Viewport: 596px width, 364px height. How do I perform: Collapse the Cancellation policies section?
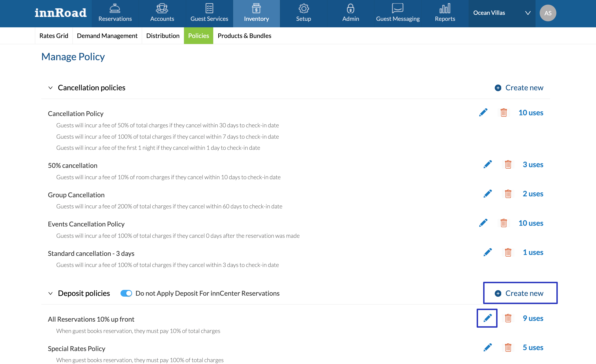(50, 88)
